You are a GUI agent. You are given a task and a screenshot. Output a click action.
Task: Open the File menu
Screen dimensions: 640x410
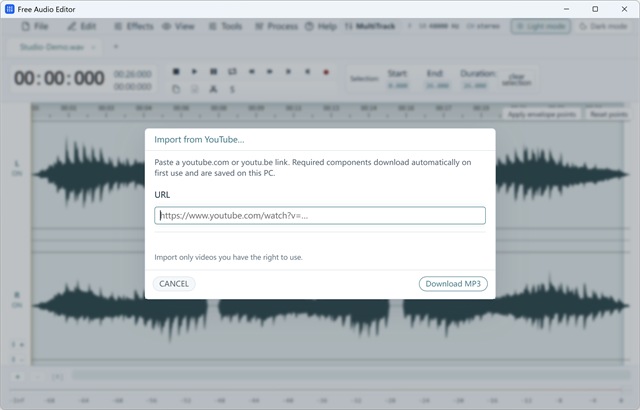click(x=35, y=27)
